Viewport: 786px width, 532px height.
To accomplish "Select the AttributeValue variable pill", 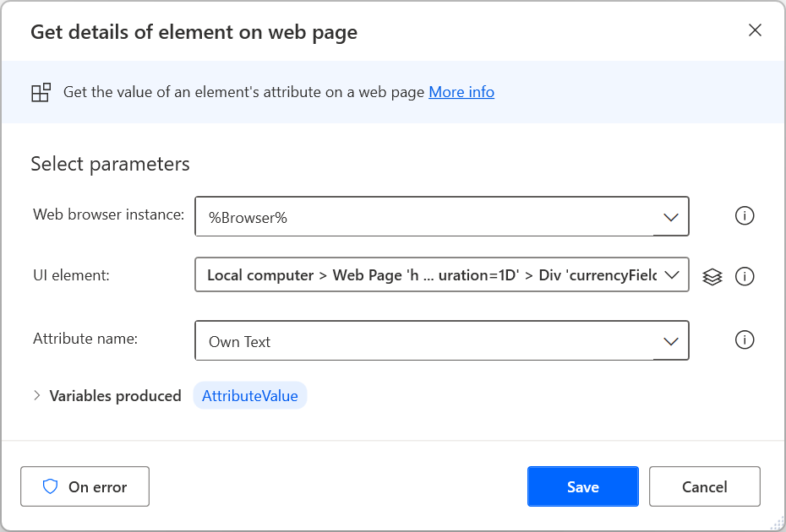I will (249, 395).
